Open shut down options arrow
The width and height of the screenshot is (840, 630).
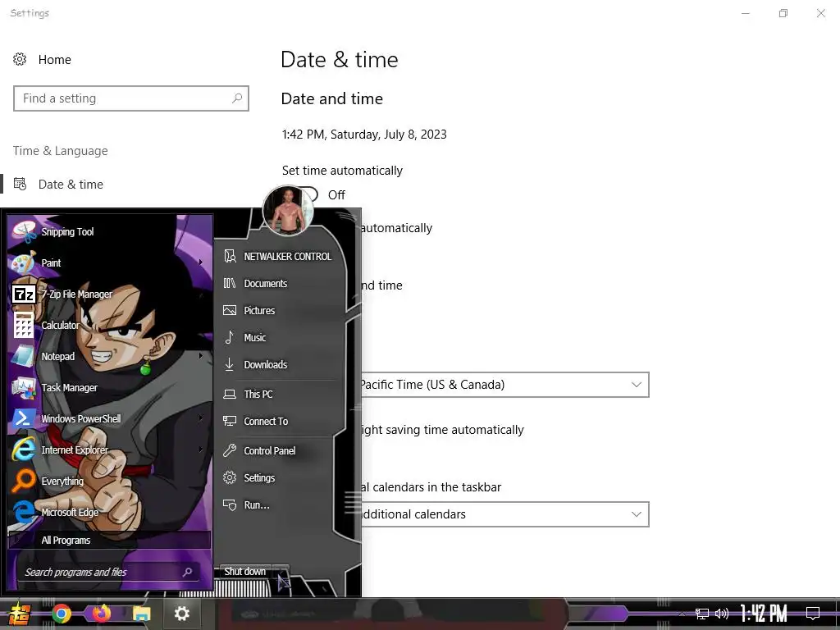pyautogui.click(x=281, y=572)
